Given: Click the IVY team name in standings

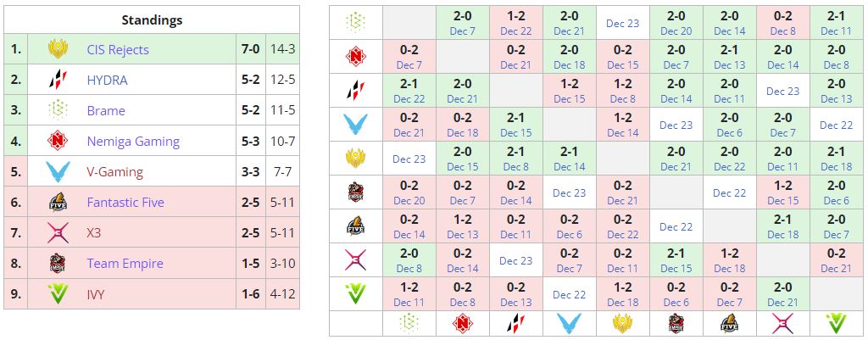Looking at the screenshot, I should pos(95,293).
